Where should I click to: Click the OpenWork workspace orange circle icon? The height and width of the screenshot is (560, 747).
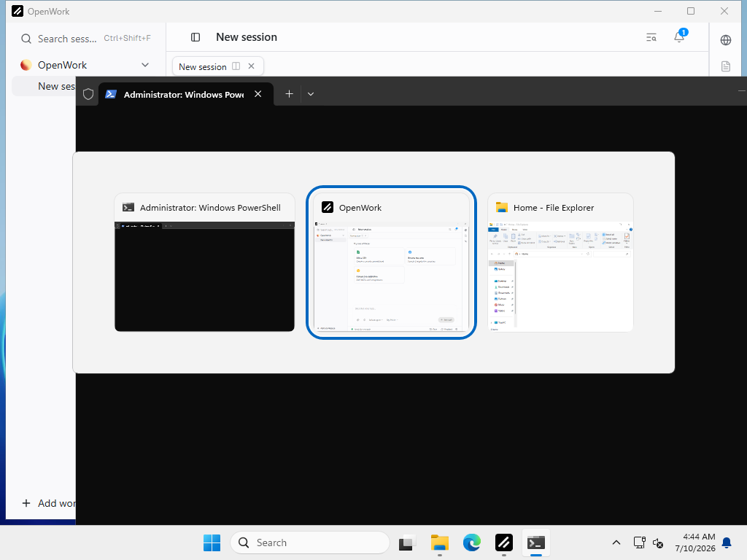click(x=26, y=65)
